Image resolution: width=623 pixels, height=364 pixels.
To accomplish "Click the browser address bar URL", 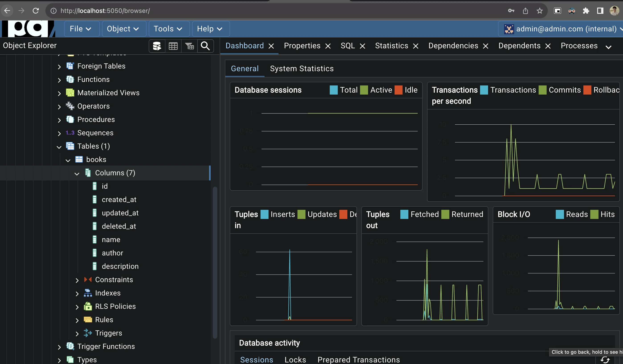I will pyautogui.click(x=105, y=11).
